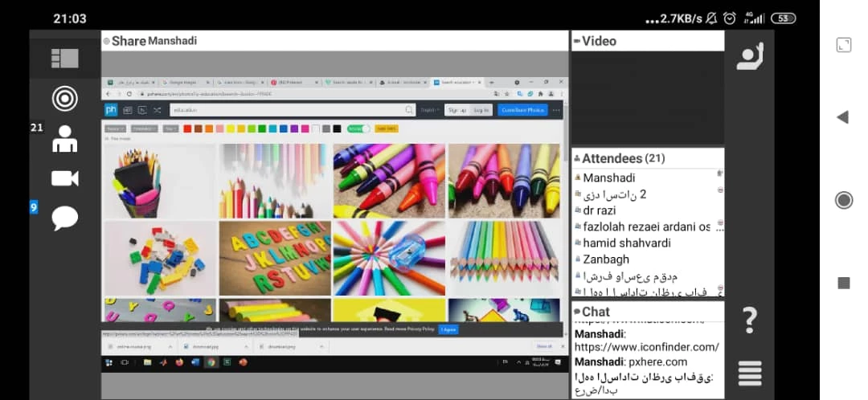Image resolution: width=868 pixels, height=400 pixels.
Task: Expand the English language dropdown on pxhere
Action: click(x=430, y=110)
